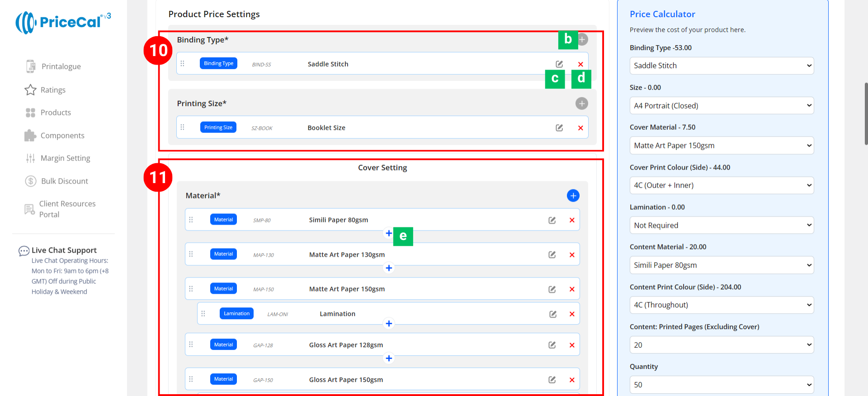Viewport: 868px width, 396px height.
Task: Open the Bulk Discount menu item
Action: coord(64,181)
